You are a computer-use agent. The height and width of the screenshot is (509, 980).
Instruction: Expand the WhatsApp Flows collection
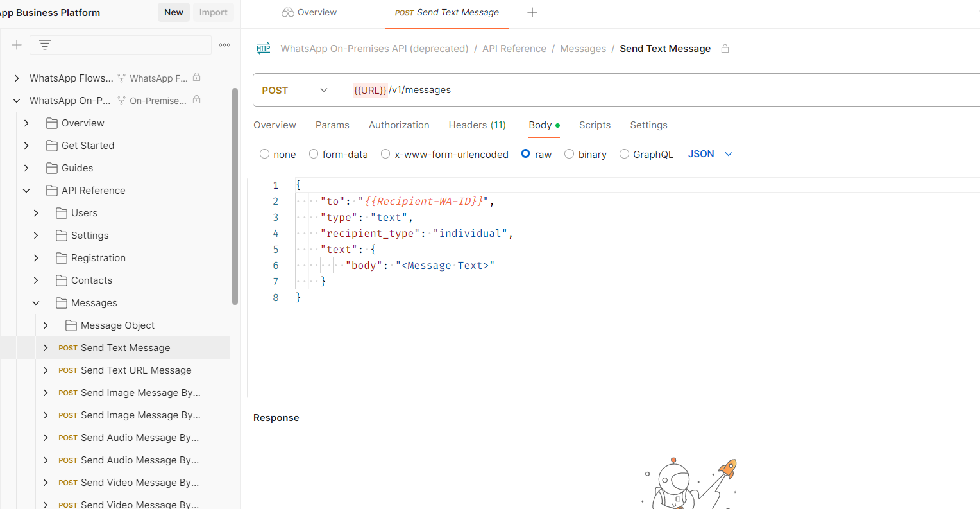coord(17,78)
